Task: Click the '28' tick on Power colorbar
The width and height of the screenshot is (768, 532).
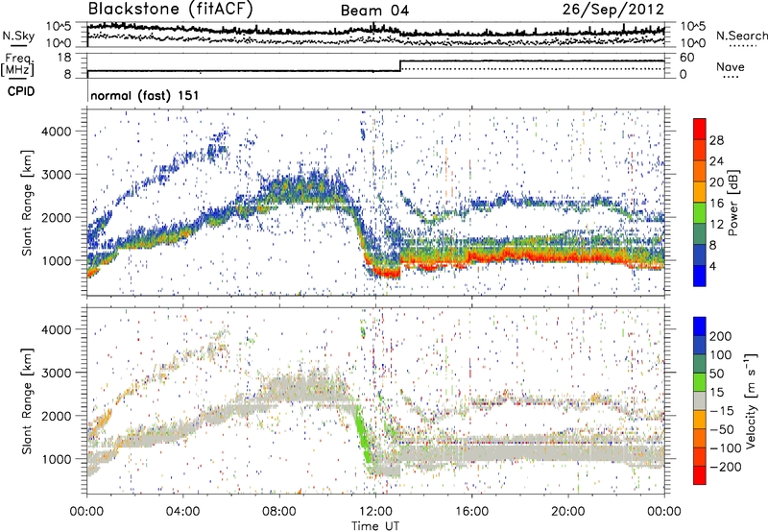Action: (x=716, y=140)
